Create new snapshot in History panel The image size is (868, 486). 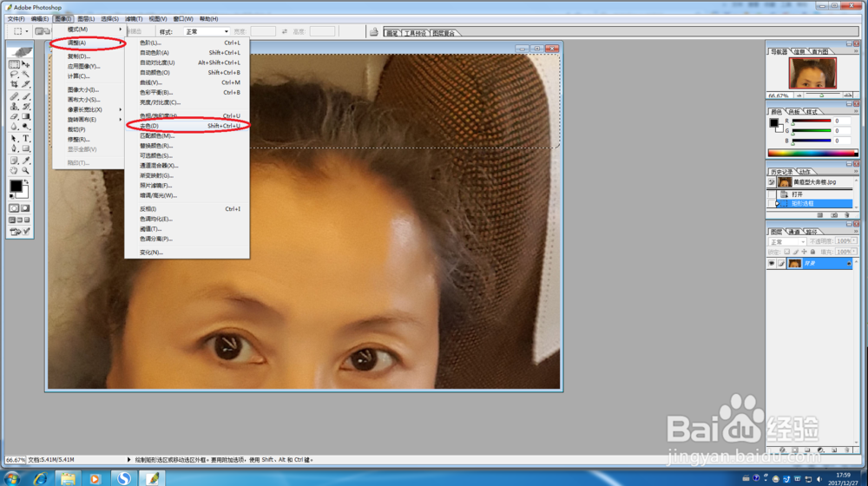click(x=834, y=215)
